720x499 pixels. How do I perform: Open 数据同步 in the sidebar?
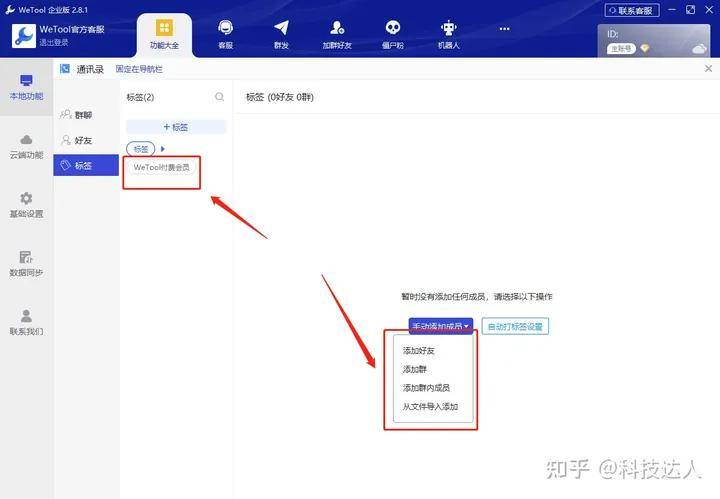click(x=27, y=264)
